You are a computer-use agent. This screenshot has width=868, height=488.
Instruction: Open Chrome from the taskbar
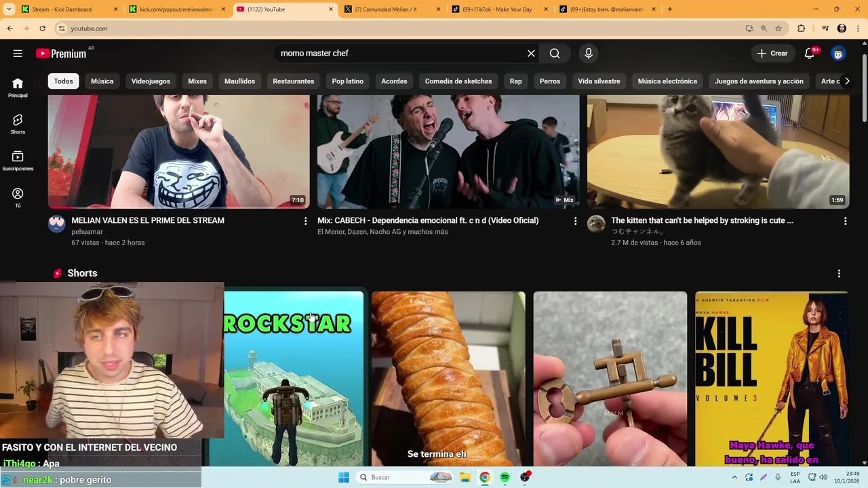click(x=485, y=477)
